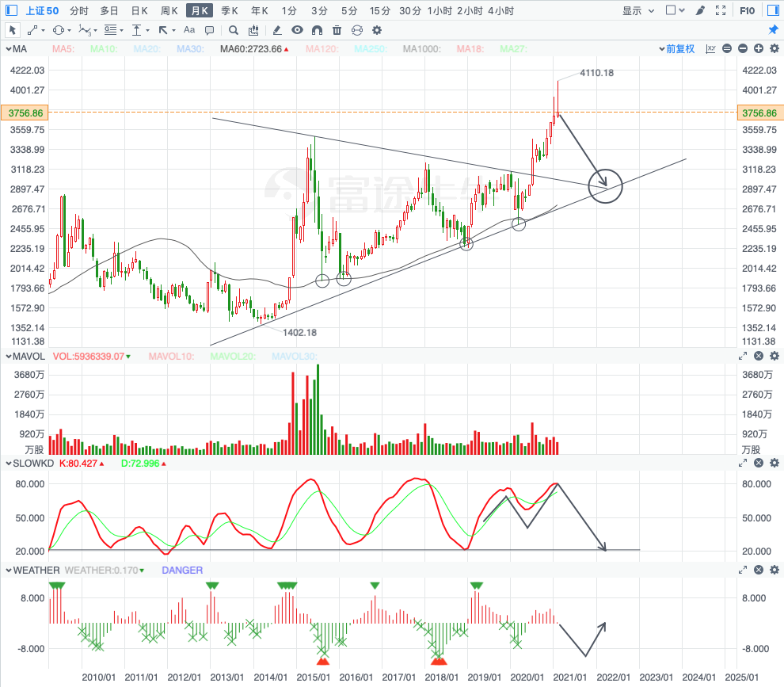Screen dimensions: 784x687
Task: Click the plus zoom-in chart button
Action: pyautogui.click(x=759, y=48)
